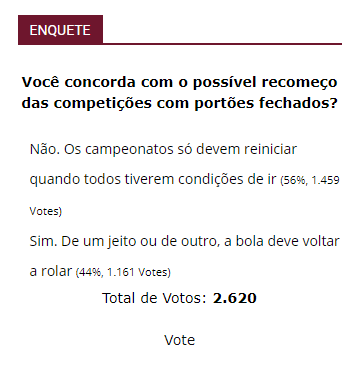The image size is (364, 370).
Task: Click the "(56%, 1.459" result text
Action: [x=310, y=181]
